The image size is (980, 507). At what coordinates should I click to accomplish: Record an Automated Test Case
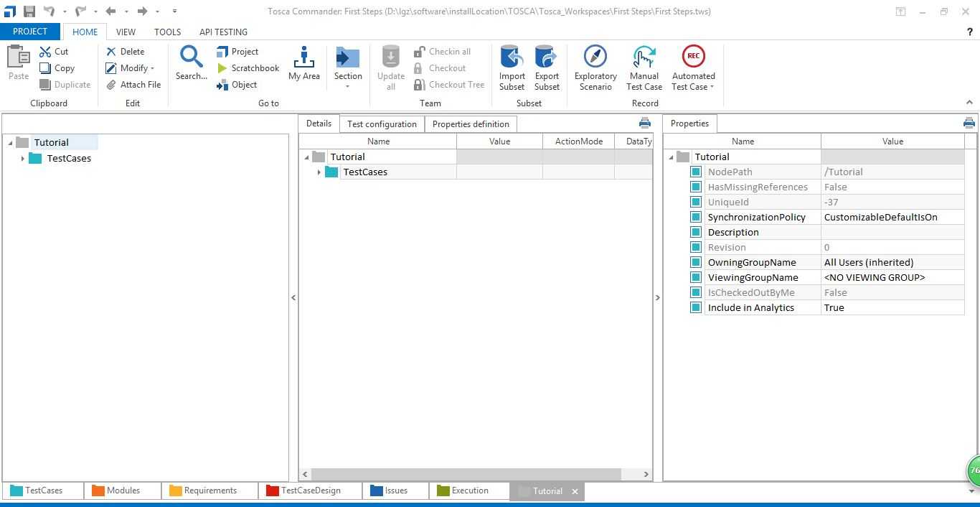(693, 68)
